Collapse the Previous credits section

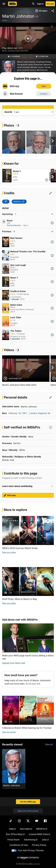pyautogui.click(x=52, y=232)
